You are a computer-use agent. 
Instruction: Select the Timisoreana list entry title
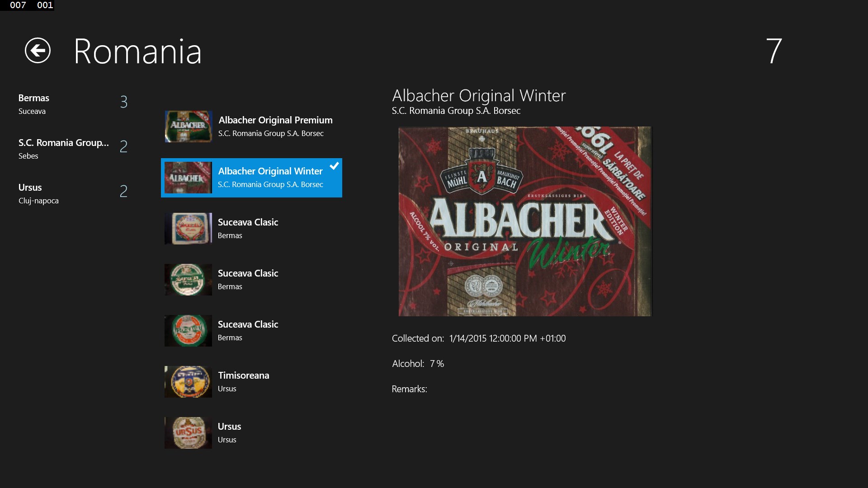click(x=243, y=375)
